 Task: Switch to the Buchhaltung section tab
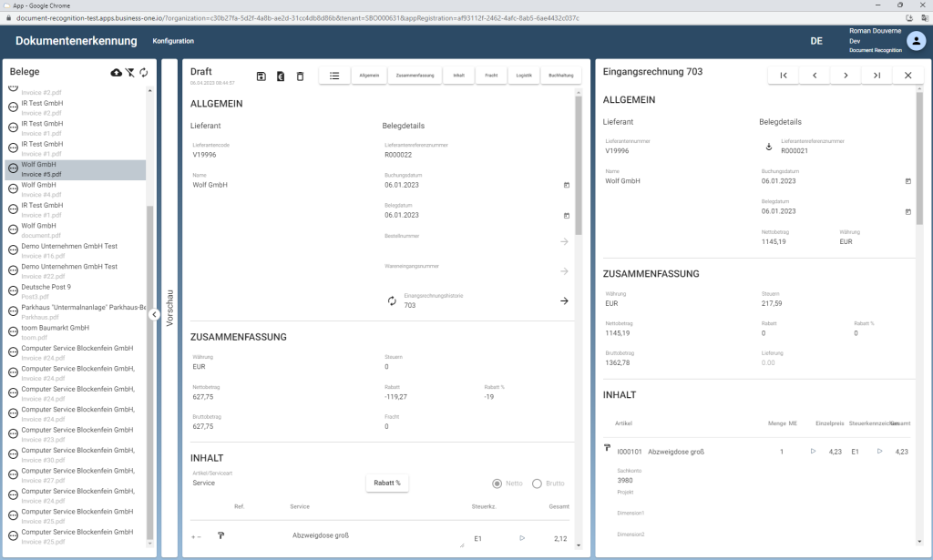(x=561, y=76)
